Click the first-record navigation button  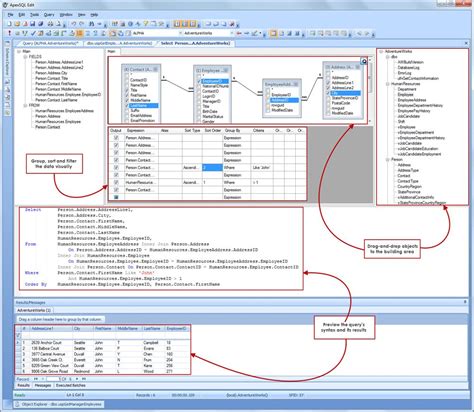pyautogui.click(x=36, y=379)
